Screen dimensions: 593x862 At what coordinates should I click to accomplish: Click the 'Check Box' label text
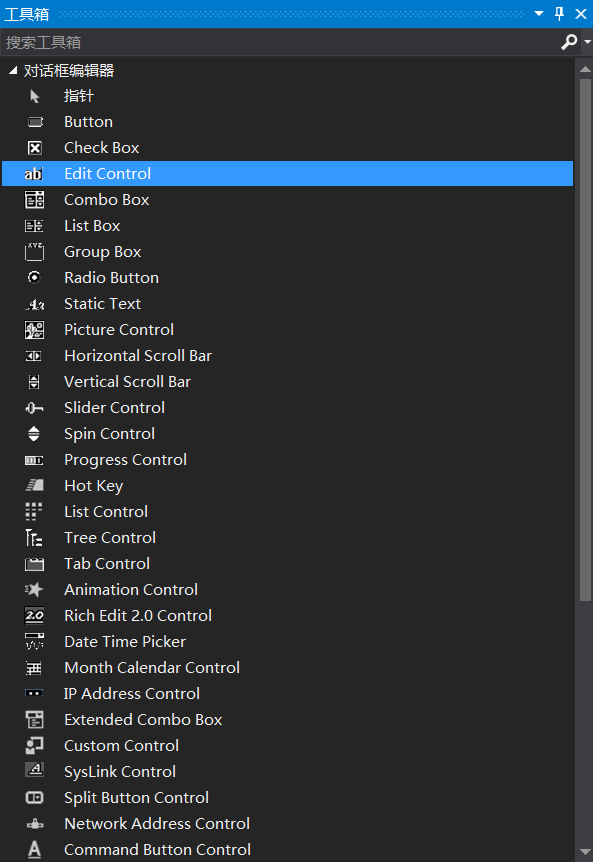(102, 148)
